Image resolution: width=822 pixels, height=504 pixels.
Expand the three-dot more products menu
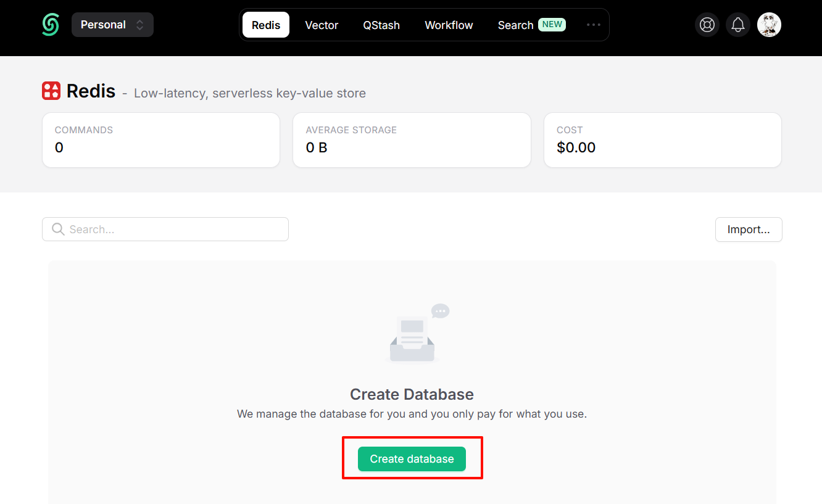[594, 25]
